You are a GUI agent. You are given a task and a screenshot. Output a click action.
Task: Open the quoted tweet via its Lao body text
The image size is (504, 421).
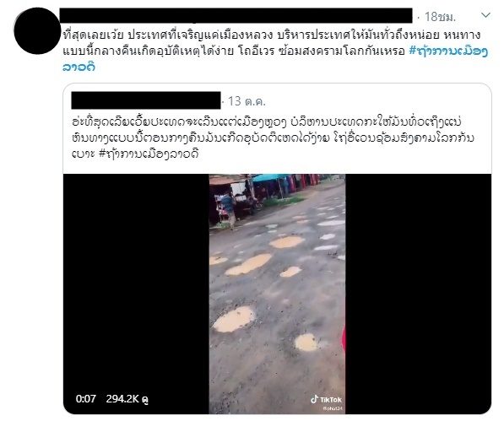pyautogui.click(x=273, y=138)
